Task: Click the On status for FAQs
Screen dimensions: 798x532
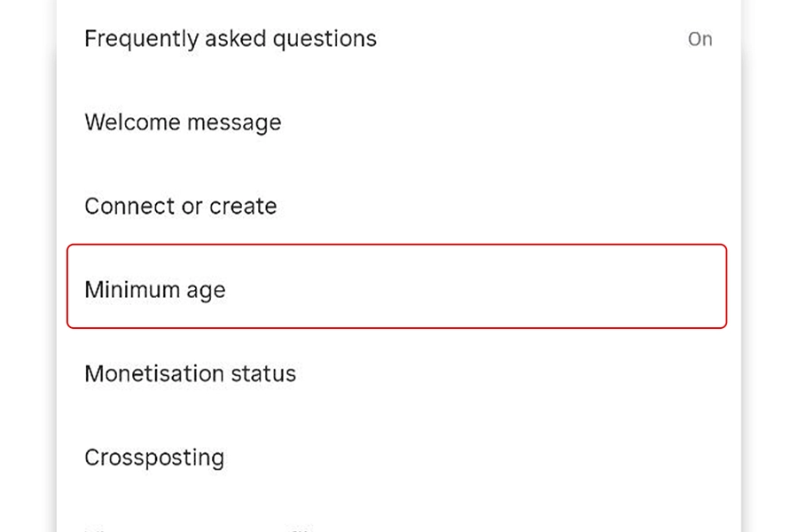Action: pos(700,39)
